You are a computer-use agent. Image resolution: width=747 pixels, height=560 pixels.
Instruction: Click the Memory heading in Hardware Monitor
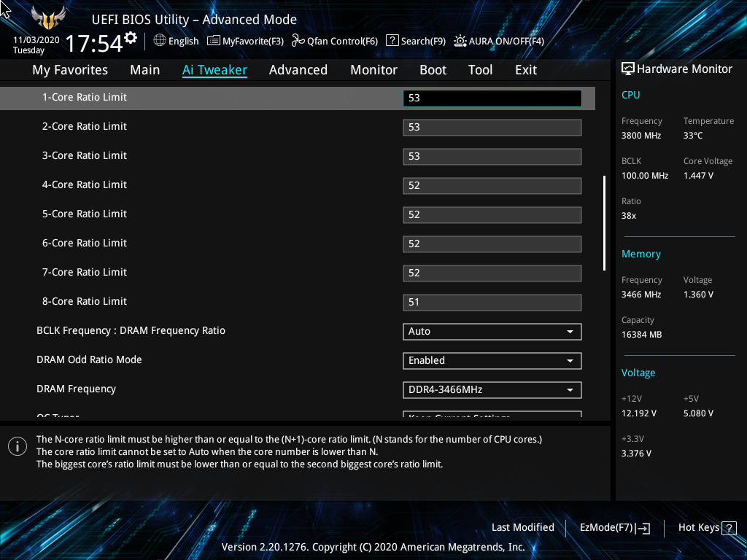pyautogui.click(x=640, y=254)
